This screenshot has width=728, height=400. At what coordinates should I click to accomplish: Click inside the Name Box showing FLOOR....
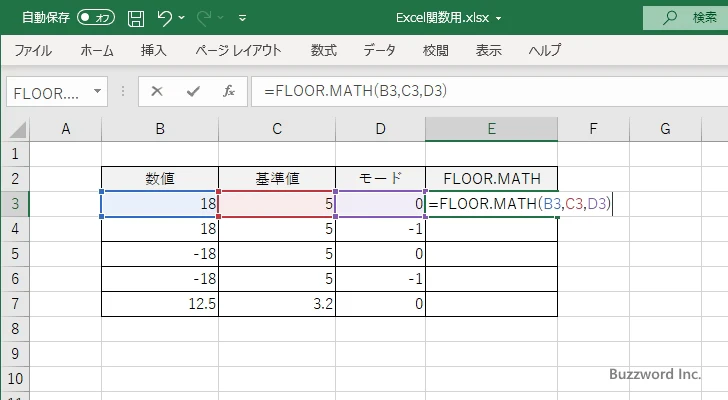tap(48, 92)
